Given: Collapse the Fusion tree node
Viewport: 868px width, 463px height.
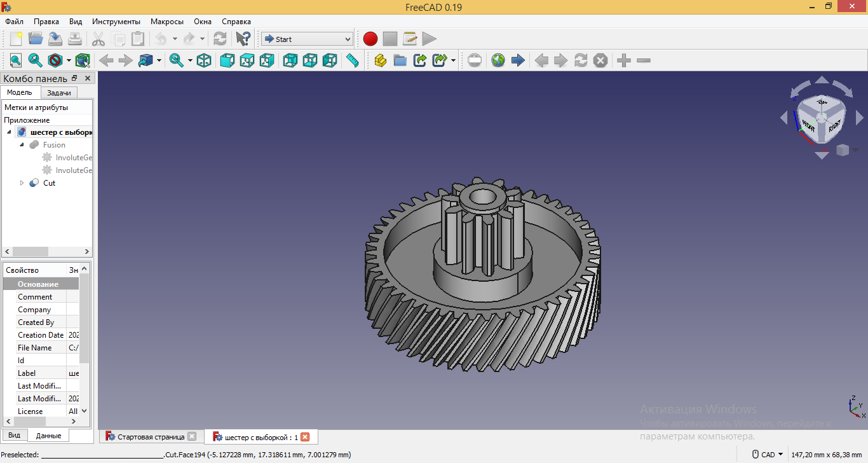Looking at the screenshot, I should click(22, 145).
